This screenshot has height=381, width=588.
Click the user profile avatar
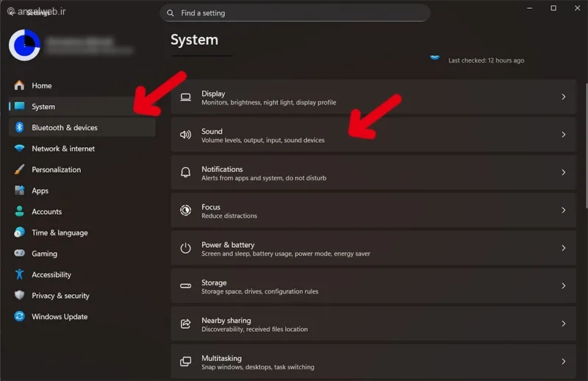point(24,45)
